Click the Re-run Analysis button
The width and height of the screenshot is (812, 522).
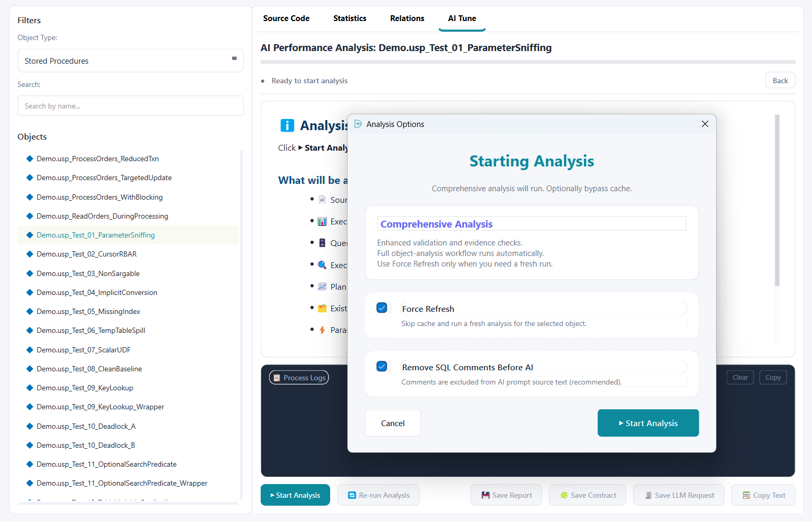(379, 495)
